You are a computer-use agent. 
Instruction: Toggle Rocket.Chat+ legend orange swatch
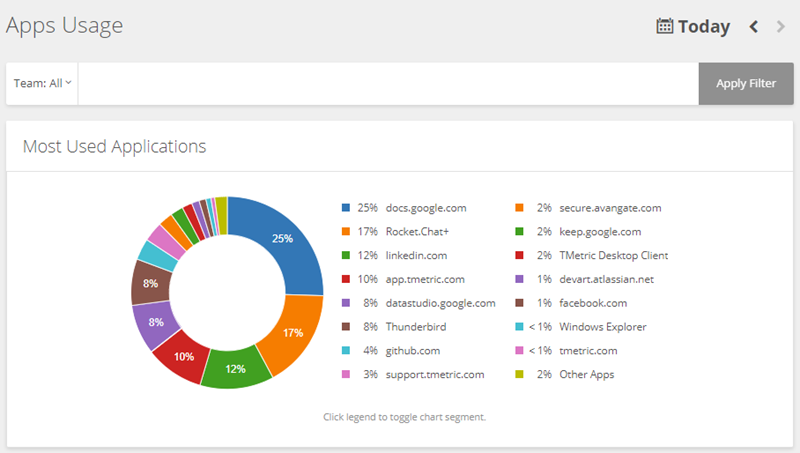click(x=346, y=232)
